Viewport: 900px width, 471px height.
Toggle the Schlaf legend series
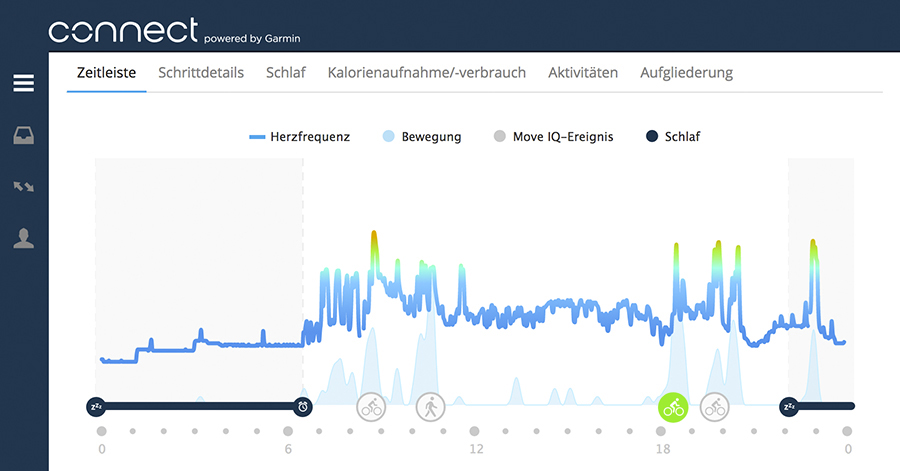(x=672, y=137)
